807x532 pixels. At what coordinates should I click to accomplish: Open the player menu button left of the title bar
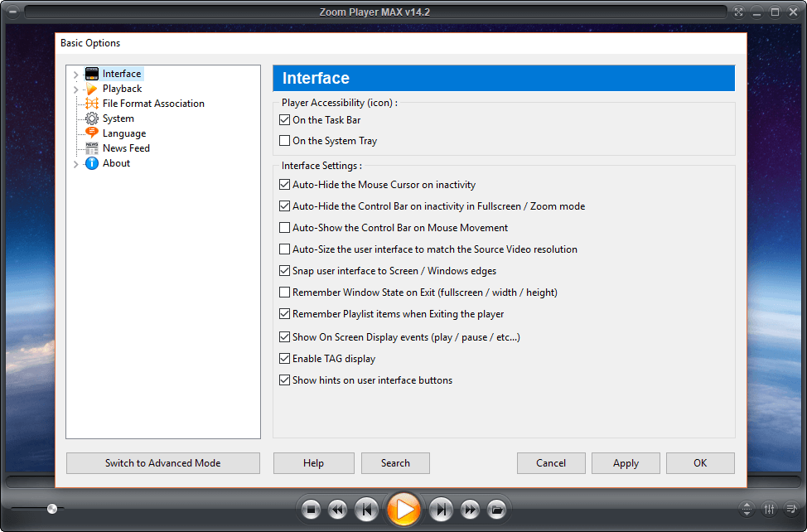point(13,12)
